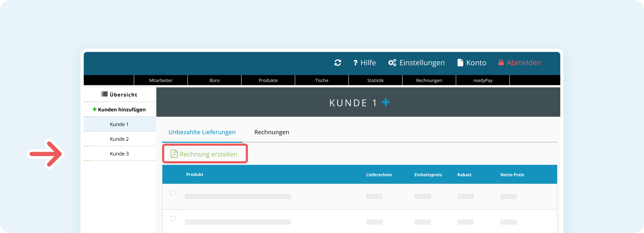Image resolution: width=644 pixels, height=233 pixels.
Task: Click the red lock icon
Action: click(501, 63)
